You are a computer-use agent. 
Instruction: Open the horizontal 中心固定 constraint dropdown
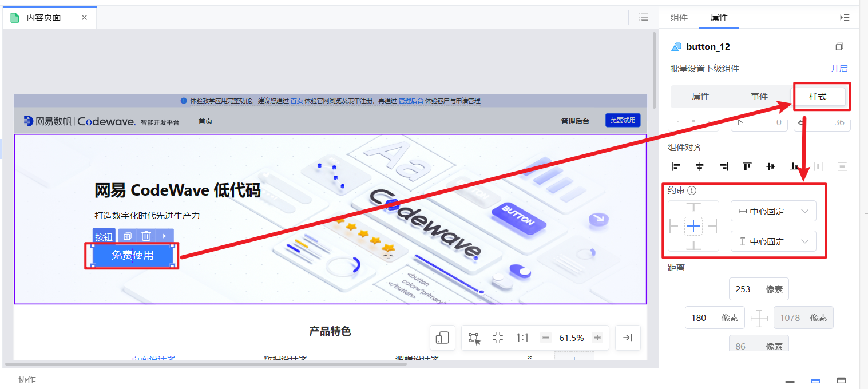[774, 211]
